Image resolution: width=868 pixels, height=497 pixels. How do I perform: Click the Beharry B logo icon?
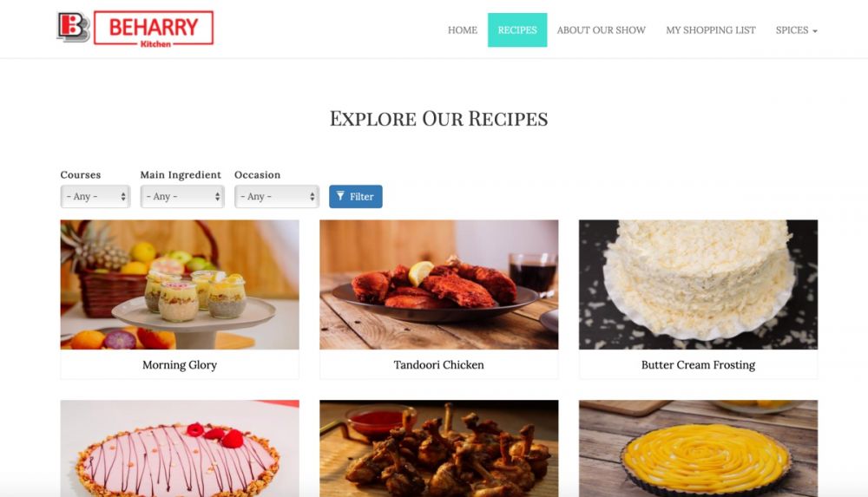click(73, 27)
